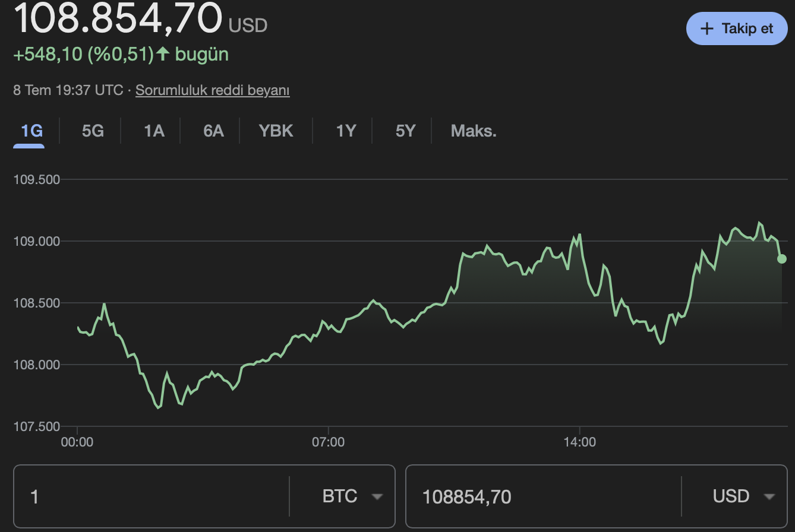This screenshot has height=532, width=795.
Task: Click the 00:00 time axis label
Action: 77,442
